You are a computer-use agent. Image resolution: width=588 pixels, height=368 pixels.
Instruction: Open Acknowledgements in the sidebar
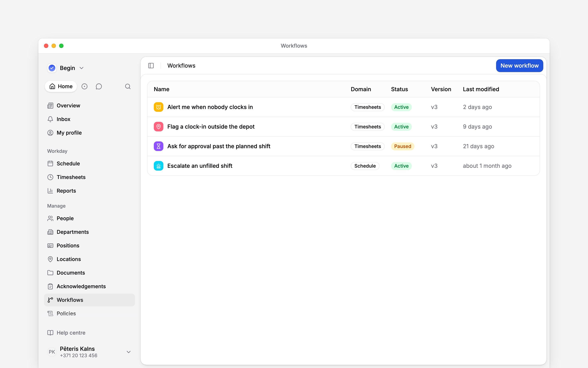click(x=89, y=286)
